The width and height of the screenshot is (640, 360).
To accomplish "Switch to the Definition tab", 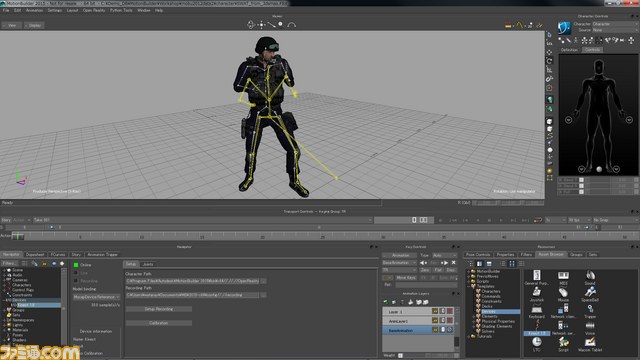I will click(569, 50).
